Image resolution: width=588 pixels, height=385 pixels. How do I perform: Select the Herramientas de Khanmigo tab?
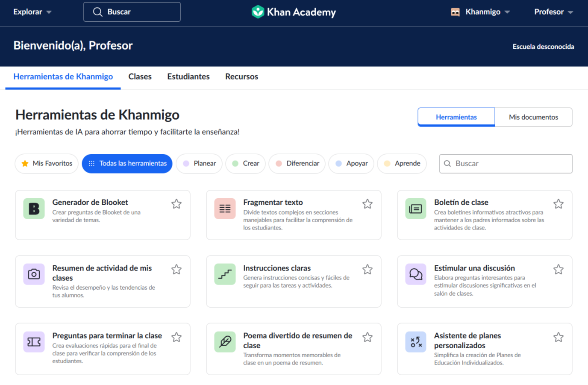point(63,76)
